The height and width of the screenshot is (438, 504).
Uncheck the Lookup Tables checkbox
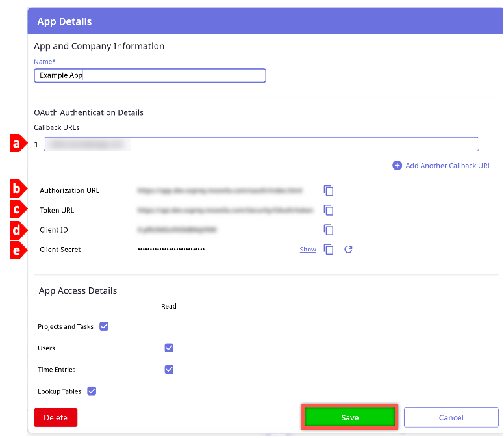pos(92,391)
